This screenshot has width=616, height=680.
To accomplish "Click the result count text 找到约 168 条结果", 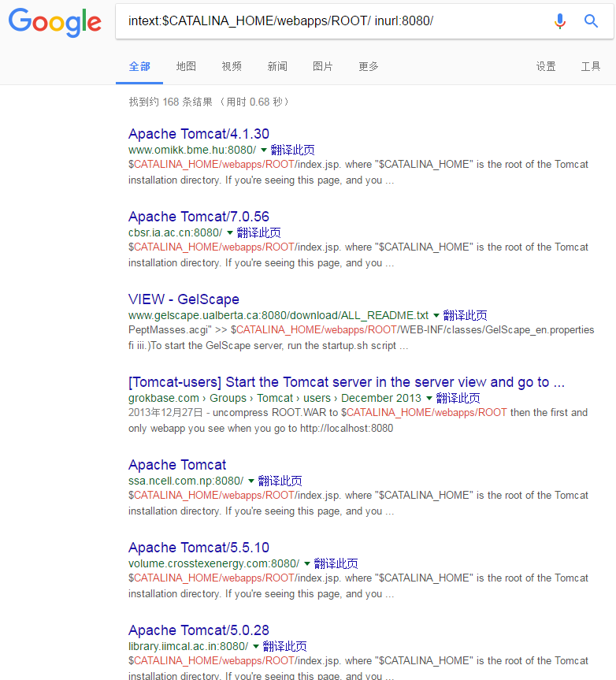I will 170,102.
